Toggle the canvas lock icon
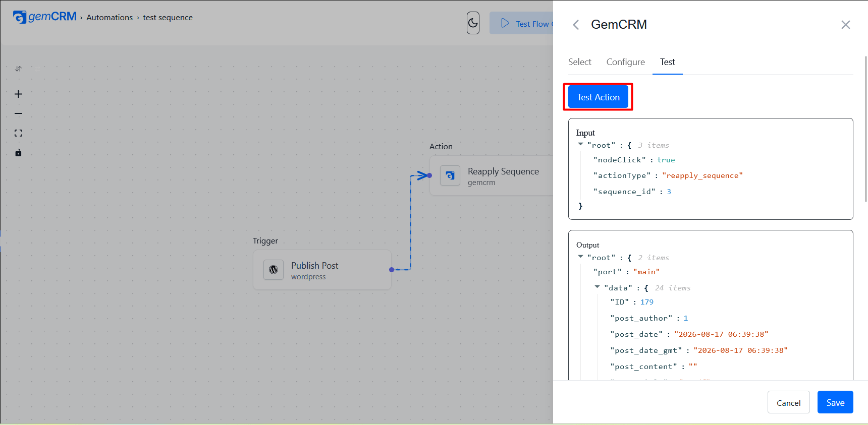Viewport: 868px width, 425px height. tap(18, 153)
